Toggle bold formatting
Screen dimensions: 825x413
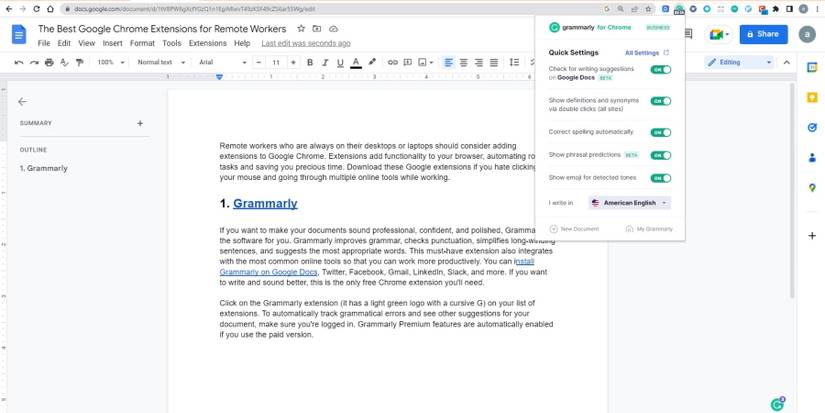pos(310,63)
